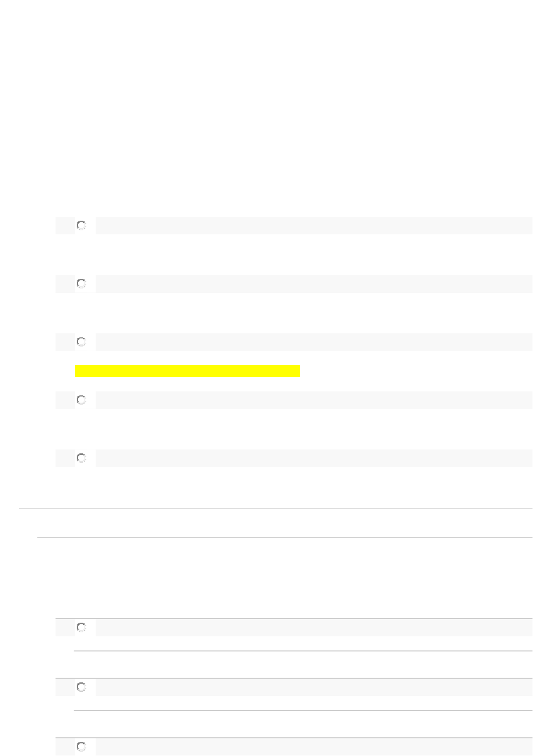Pick the second radio option in the lower question
The height and width of the screenshot is (756, 533).
[81, 687]
